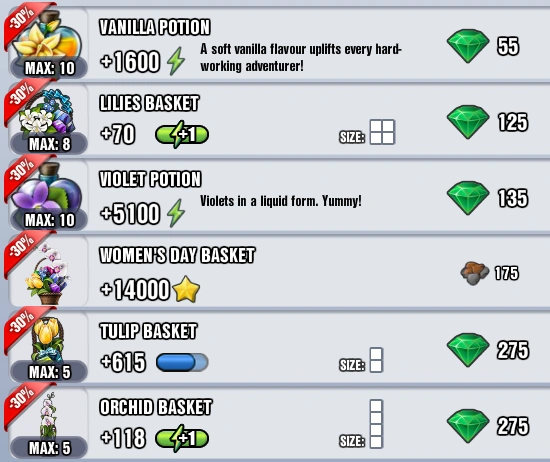Click the blue bar next to +615

coord(182,362)
